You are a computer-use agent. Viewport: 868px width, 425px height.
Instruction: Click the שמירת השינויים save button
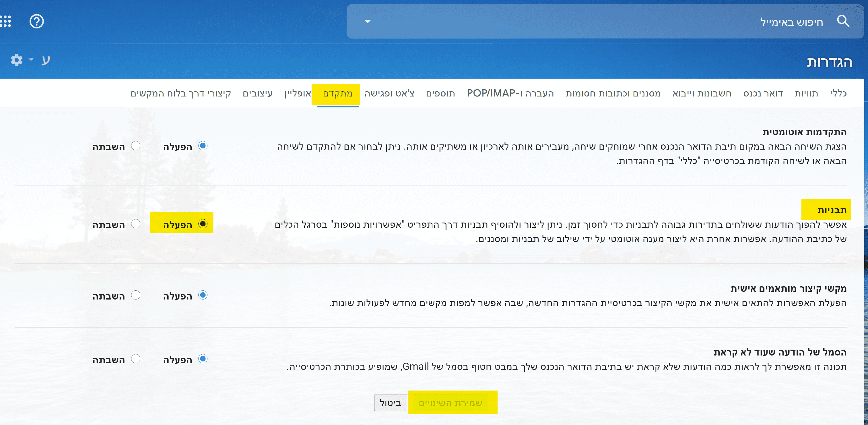pos(450,403)
